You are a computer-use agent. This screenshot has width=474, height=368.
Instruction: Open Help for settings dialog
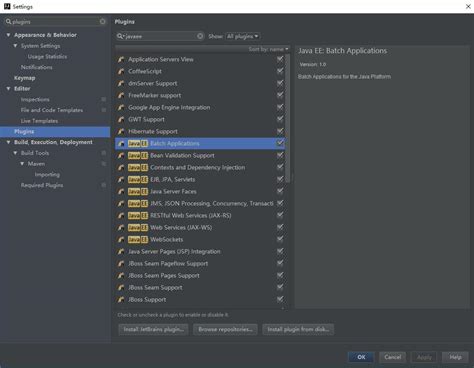pyautogui.click(x=455, y=357)
